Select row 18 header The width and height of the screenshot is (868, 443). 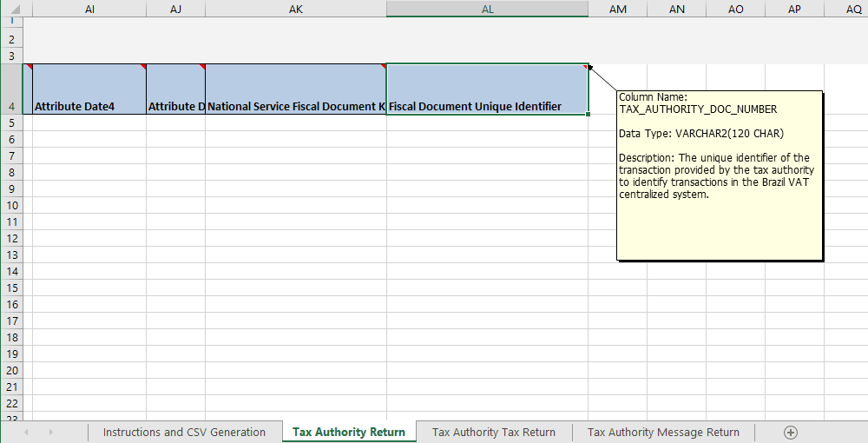(x=11, y=337)
